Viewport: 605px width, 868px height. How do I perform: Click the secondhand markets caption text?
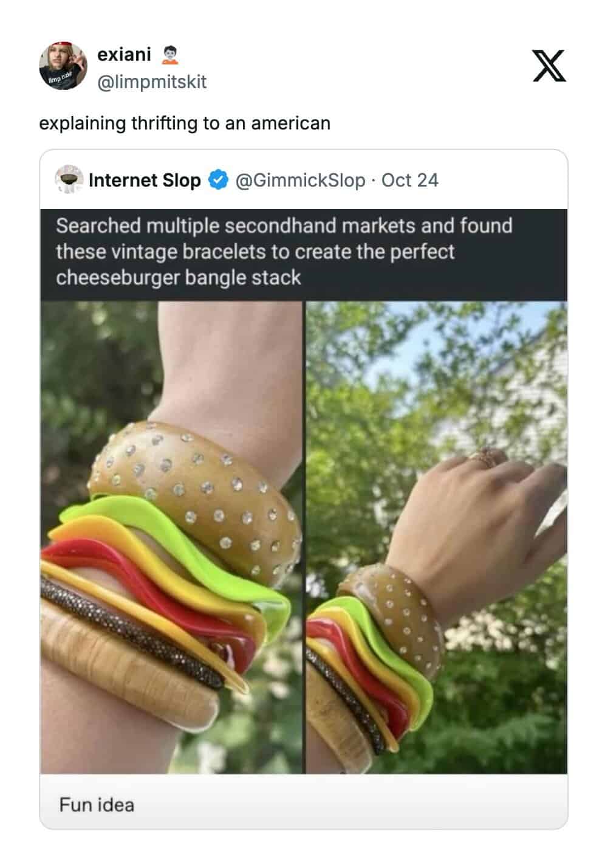pyautogui.click(x=284, y=252)
